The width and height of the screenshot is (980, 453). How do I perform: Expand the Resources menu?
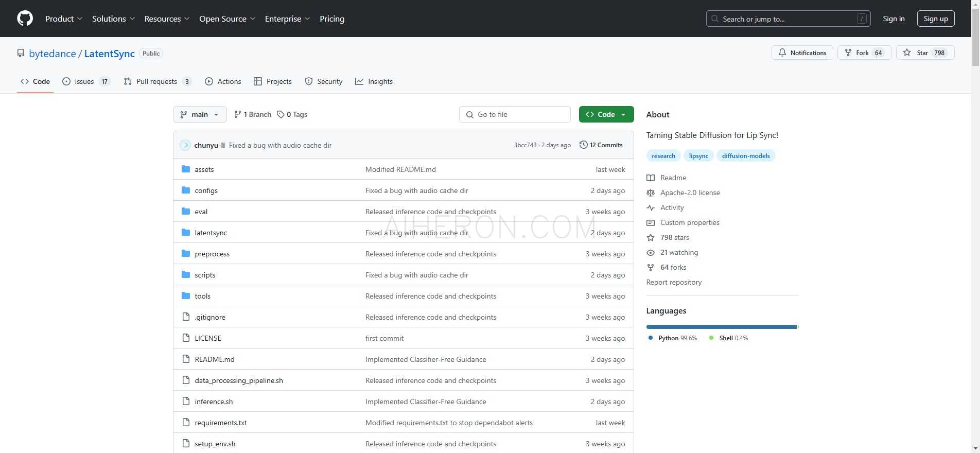coord(167,19)
